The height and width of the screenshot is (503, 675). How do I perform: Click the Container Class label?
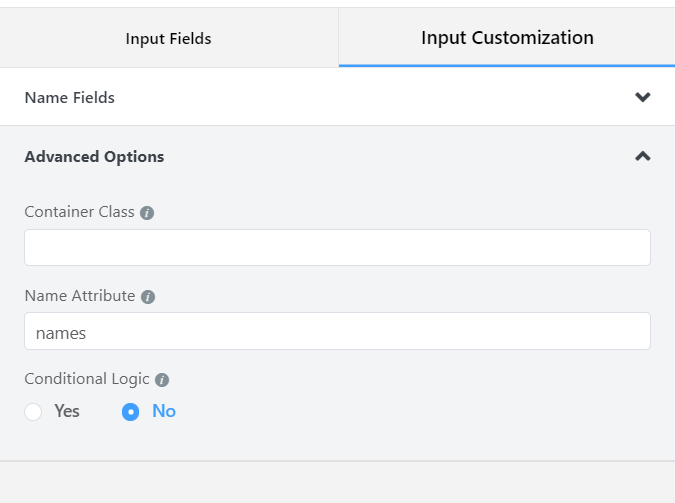(x=80, y=212)
